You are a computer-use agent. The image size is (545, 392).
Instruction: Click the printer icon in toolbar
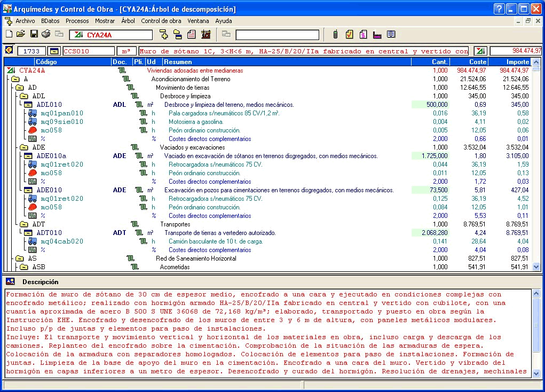click(x=46, y=34)
